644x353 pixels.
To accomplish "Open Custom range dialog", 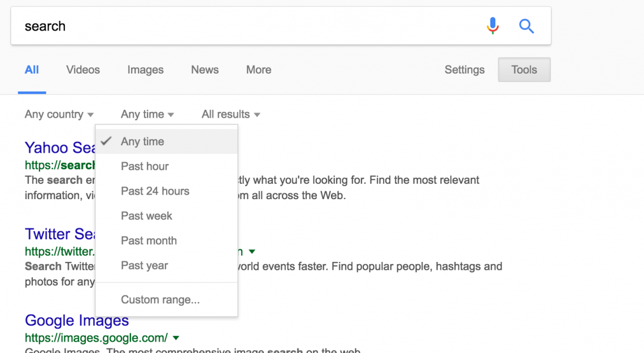I will click(x=159, y=300).
